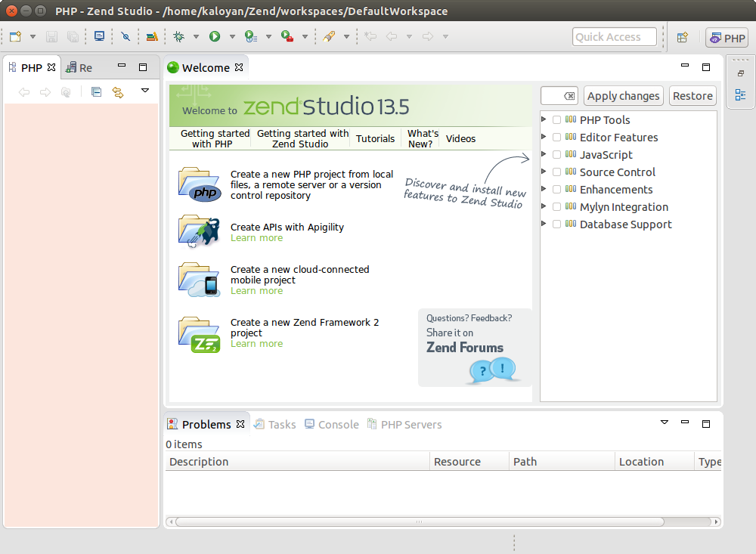Click the New file toolbar icon
Image resolution: width=756 pixels, height=554 pixels.
(15, 36)
